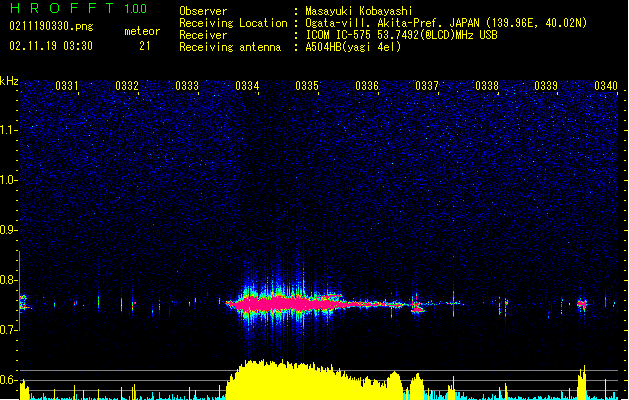Click the Receiving antenna label
Image resolution: width=629 pixels, height=400 pixels.
click(x=230, y=47)
